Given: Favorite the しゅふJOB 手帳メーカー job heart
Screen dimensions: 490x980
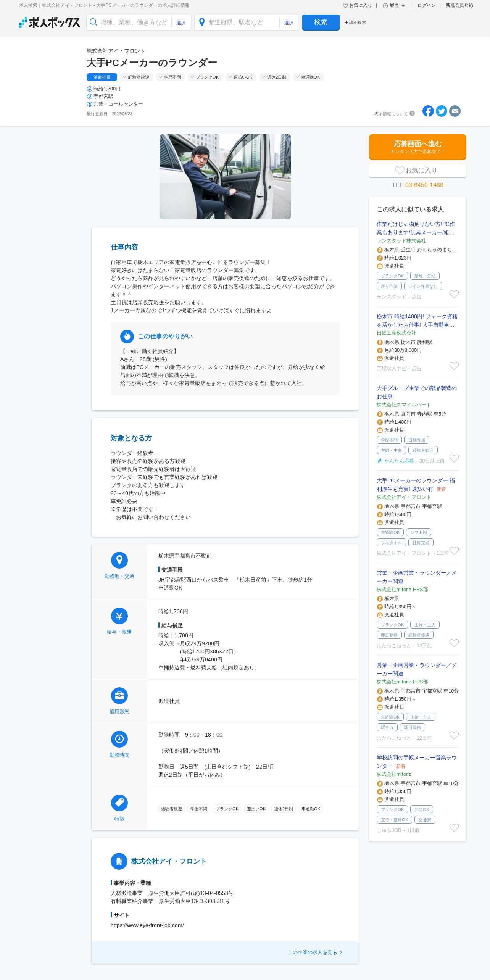Looking at the screenshot, I should coord(454,828).
